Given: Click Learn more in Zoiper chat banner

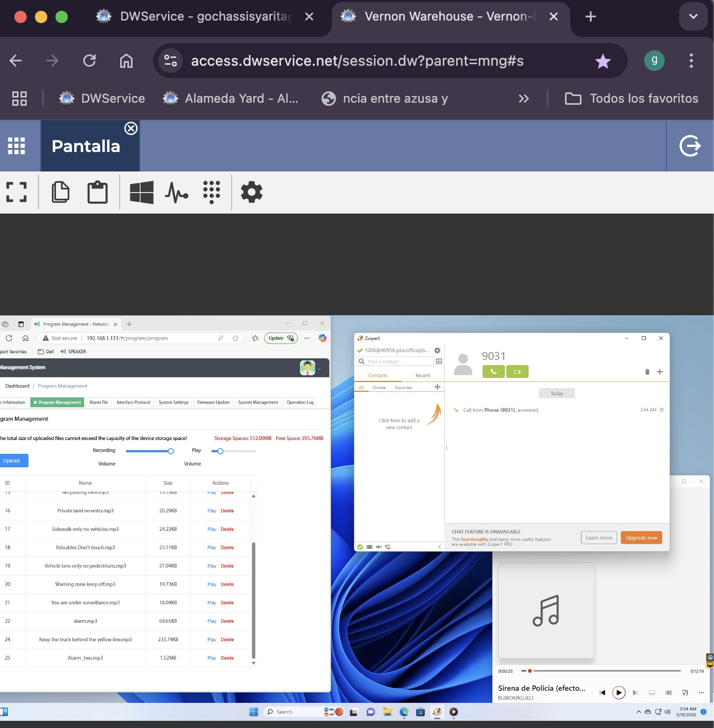Looking at the screenshot, I should pyautogui.click(x=599, y=538).
